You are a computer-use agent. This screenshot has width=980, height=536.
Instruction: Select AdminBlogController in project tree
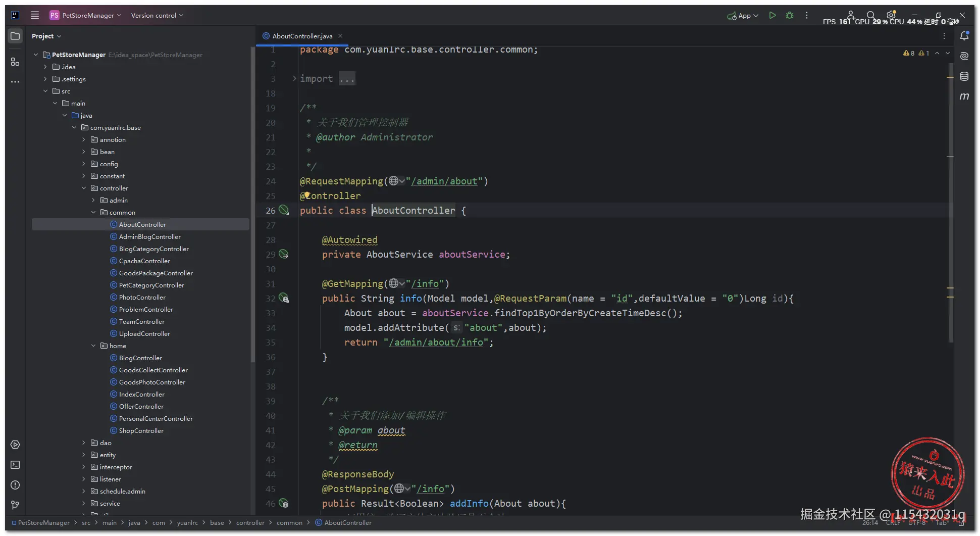pyautogui.click(x=149, y=236)
